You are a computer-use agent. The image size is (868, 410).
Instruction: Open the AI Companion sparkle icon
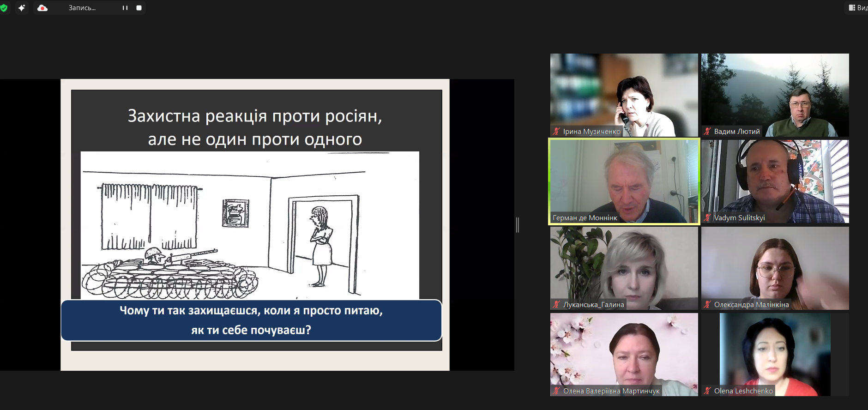pyautogui.click(x=22, y=8)
